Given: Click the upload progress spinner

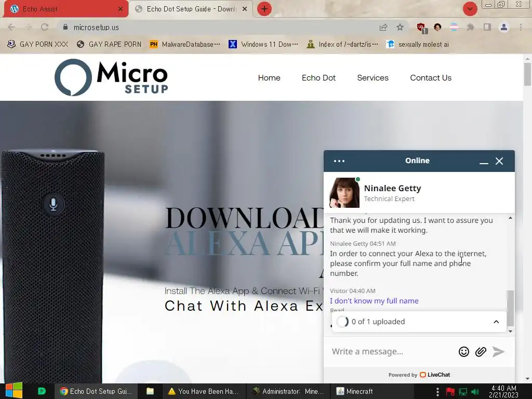Looking at the screenshot, I should (x=342, y=321).
